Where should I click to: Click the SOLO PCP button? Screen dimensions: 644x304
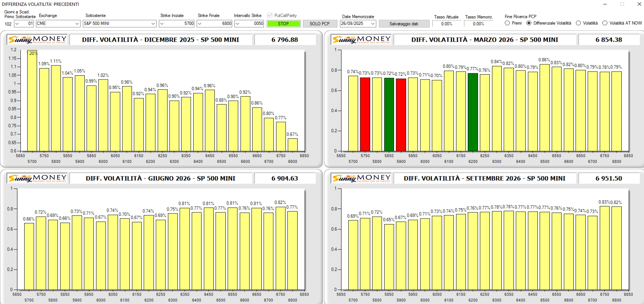[320, 23]
